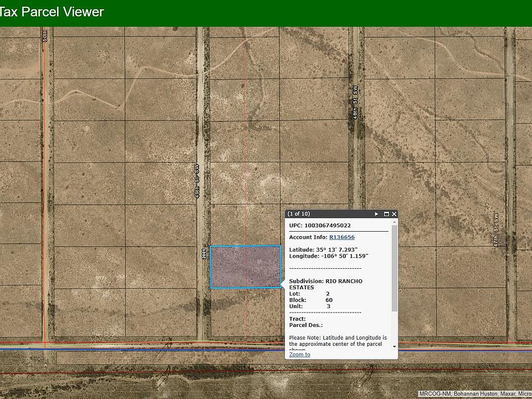Click the 47th St SW street label
Viewport: 532px width, 399px height.
coord(497,229)
